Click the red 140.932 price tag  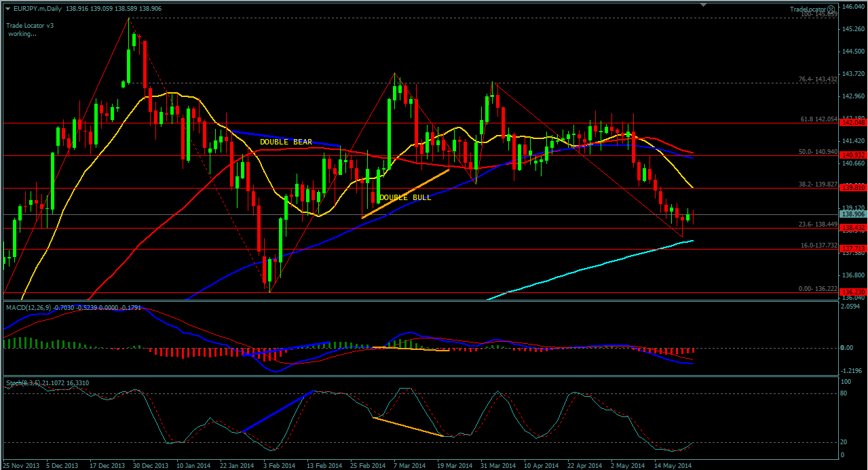852,155
